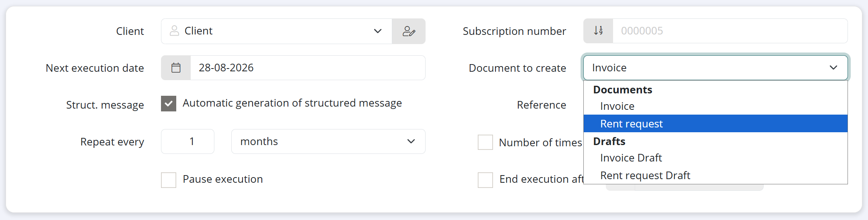Click the 28-08-2026 date input

[308, 68]
